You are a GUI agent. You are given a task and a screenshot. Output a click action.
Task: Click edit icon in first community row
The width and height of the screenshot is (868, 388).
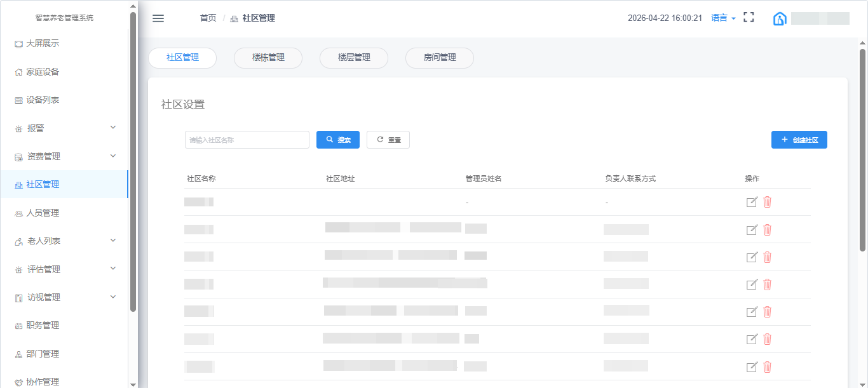click(x=752, y=202)
